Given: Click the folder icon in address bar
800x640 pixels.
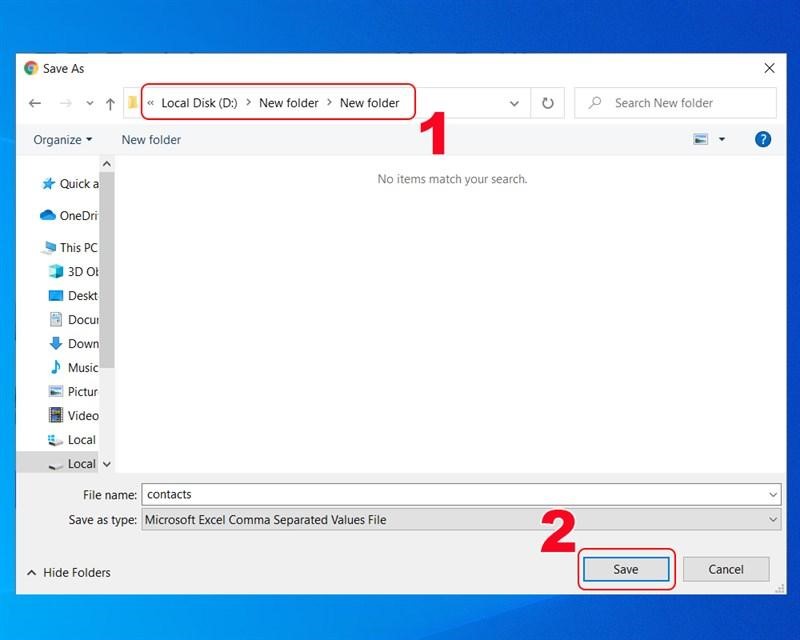Looking at the screenshot, I should pos(133,103).
